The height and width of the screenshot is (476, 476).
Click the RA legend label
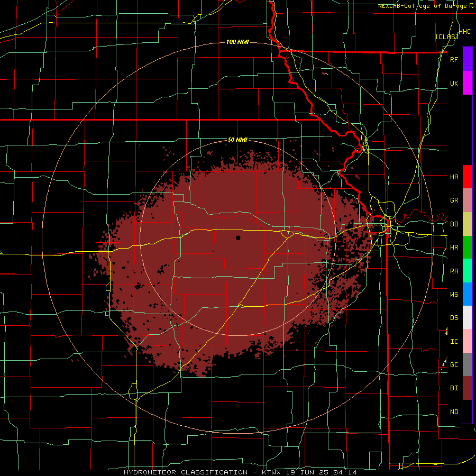(x=454, y=271)
